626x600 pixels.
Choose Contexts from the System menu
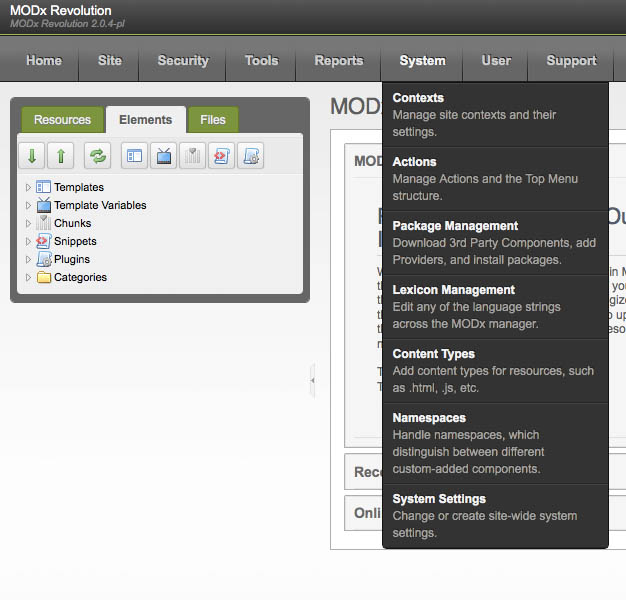tap(495, 115)
